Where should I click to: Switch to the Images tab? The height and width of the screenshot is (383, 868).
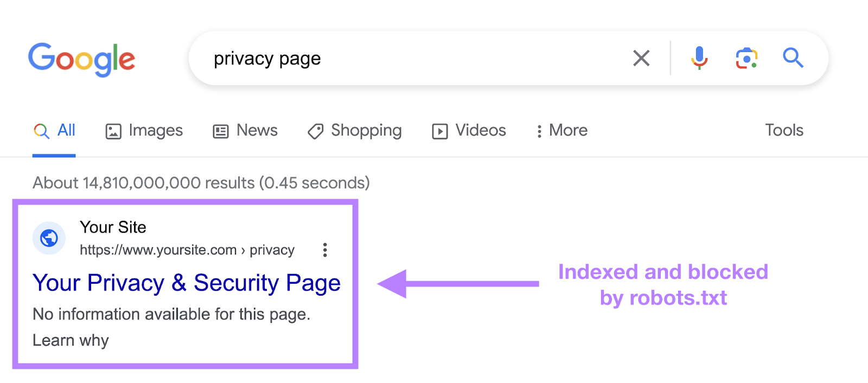click(144, 131)
